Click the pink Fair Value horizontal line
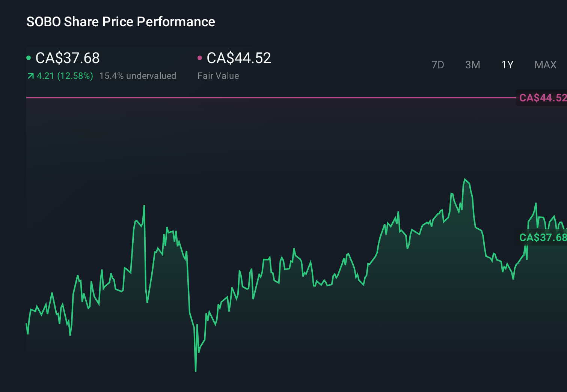This screenshot has height=392, width=567. point(263,97)
